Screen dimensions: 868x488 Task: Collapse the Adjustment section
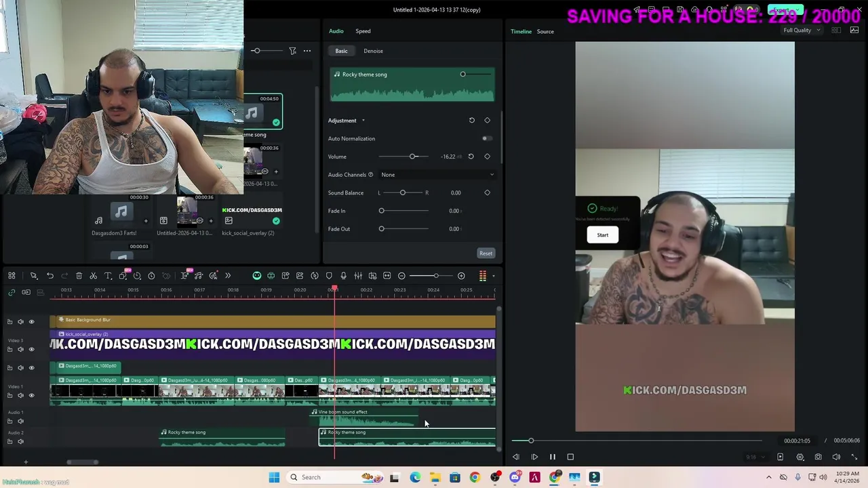pos(363,121)
